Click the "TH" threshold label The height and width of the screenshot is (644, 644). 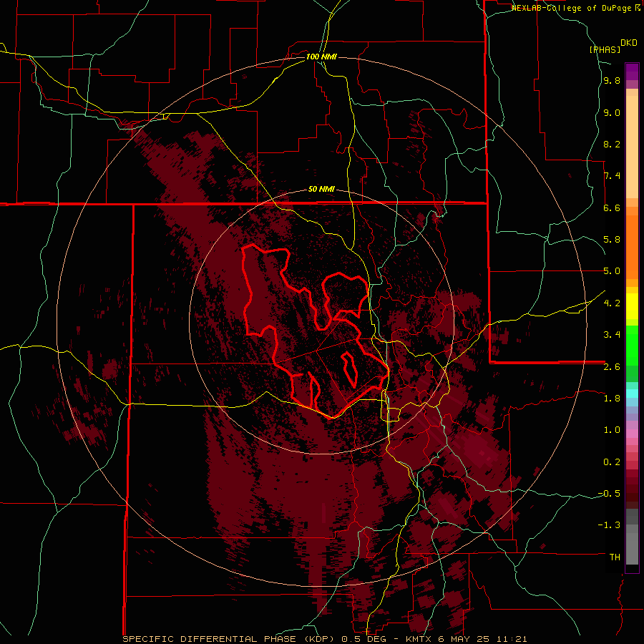(x=615, y=557)
